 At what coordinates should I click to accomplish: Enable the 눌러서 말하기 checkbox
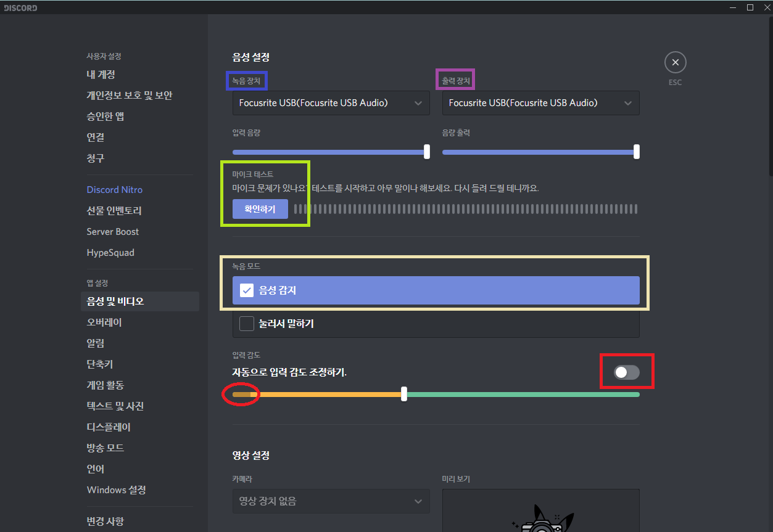click(247, 323)
